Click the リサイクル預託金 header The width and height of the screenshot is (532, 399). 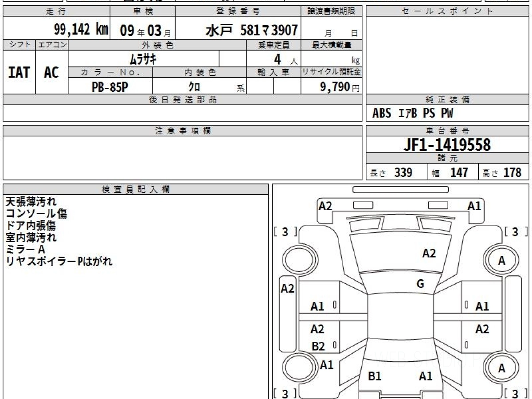pos(332,73)
